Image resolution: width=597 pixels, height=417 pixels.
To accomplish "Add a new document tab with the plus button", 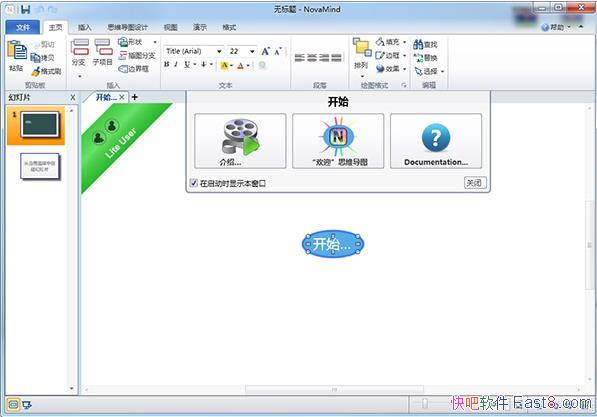I will click(x=134, y=97).
